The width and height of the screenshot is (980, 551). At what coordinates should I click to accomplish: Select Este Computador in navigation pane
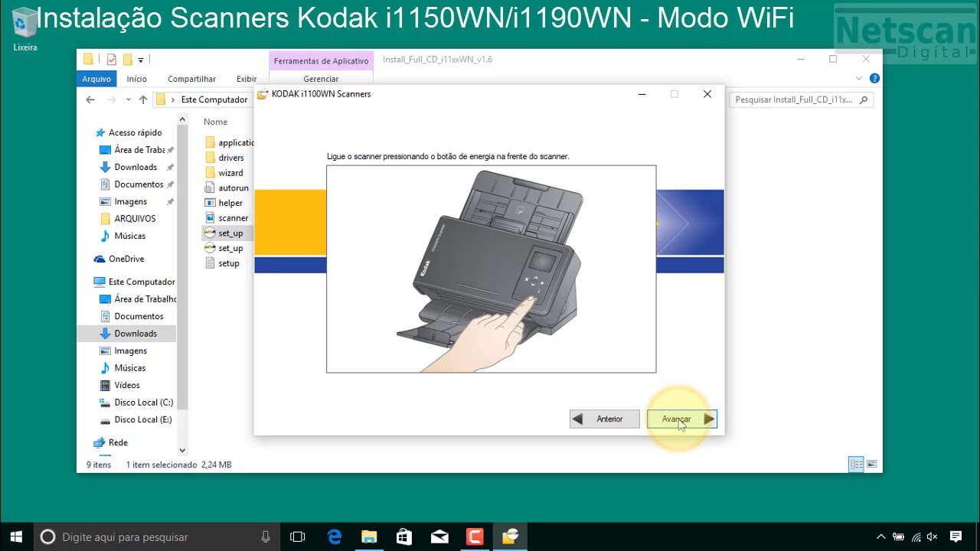pos(141,282)
